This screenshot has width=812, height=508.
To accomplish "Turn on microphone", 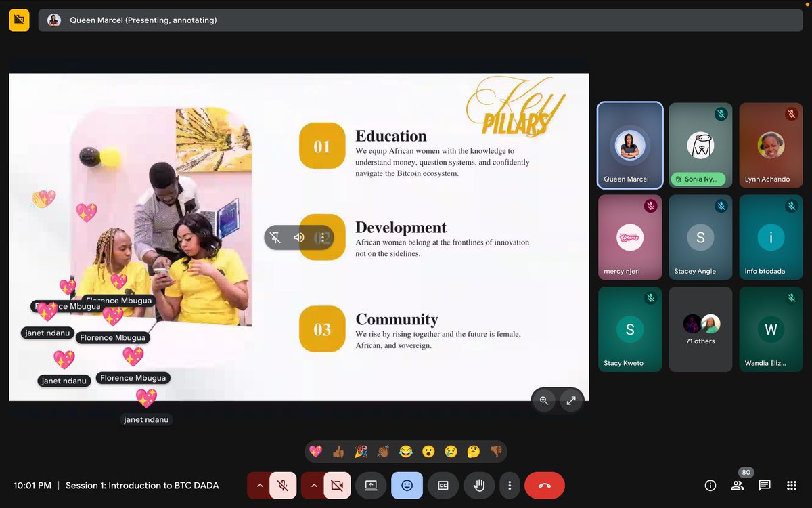I will pos(283,485).
